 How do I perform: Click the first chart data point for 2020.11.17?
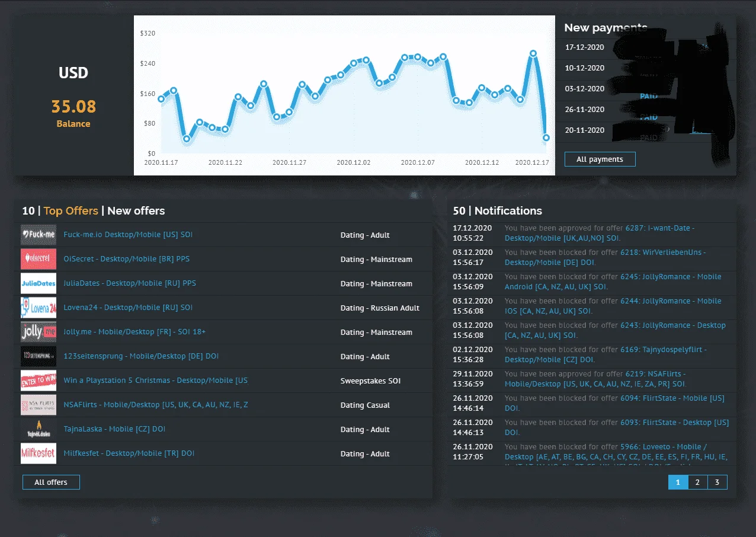161,99
